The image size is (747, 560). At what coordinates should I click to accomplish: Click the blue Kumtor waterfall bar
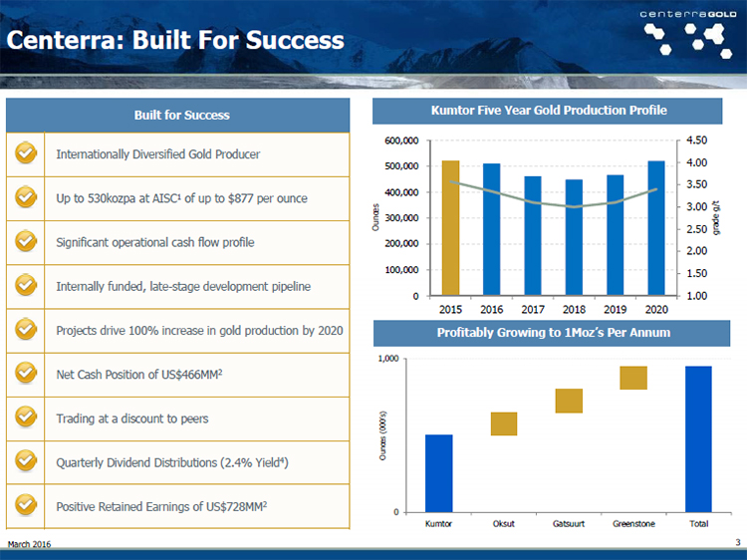439,473
